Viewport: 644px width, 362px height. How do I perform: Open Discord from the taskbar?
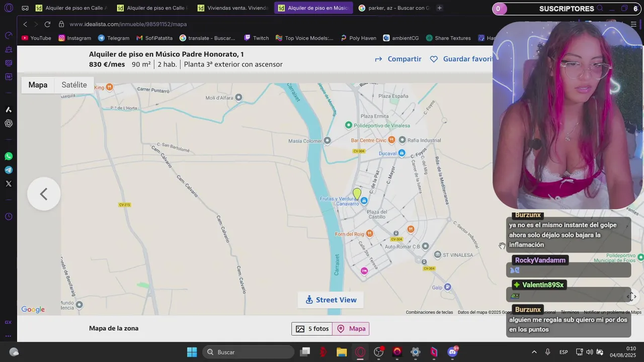pyautogui.click(x=452, y=352)
